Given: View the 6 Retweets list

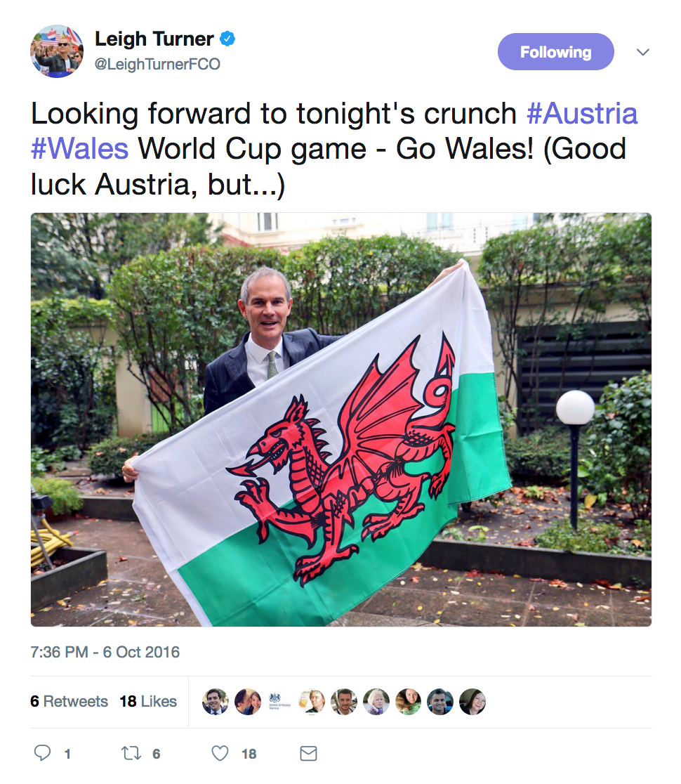Looking at the screenshot, I should (x=69, y=701).
